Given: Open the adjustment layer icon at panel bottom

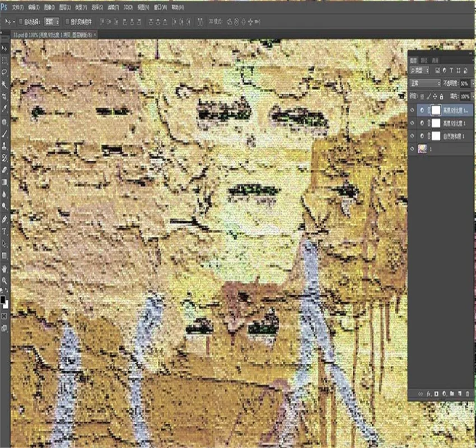Looking at the screenshot, I should (444, 394).
